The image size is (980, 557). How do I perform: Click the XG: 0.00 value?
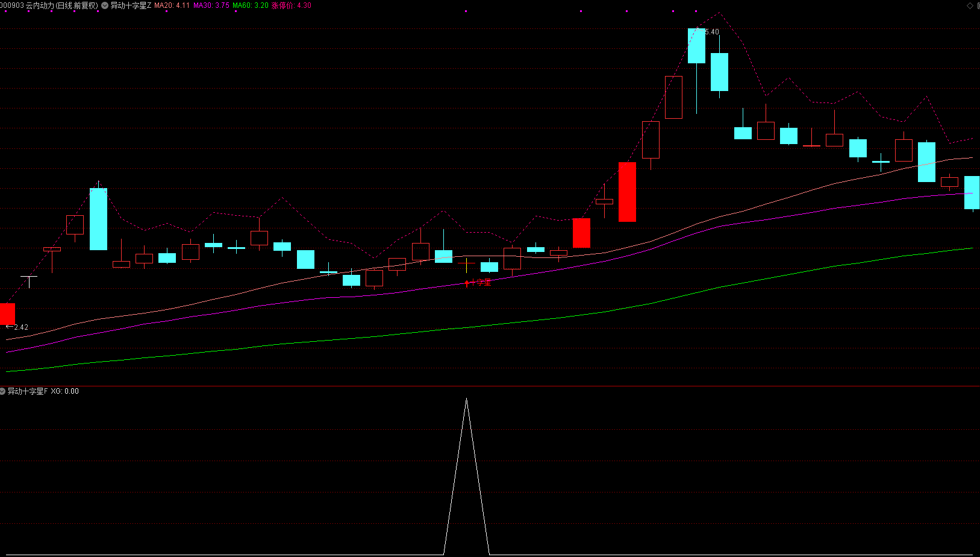tap(64, 391)
